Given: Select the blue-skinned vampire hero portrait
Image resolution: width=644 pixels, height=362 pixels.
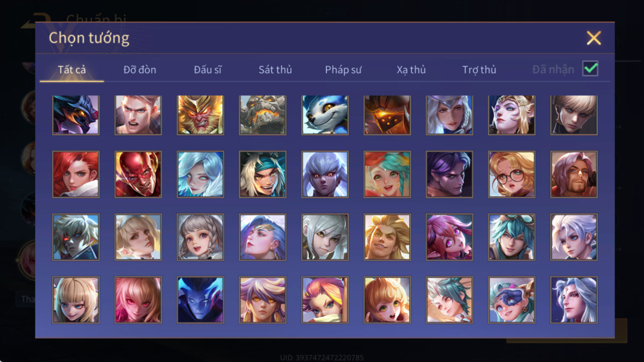Looking at the screenshot, I should [x=200, y=300].
